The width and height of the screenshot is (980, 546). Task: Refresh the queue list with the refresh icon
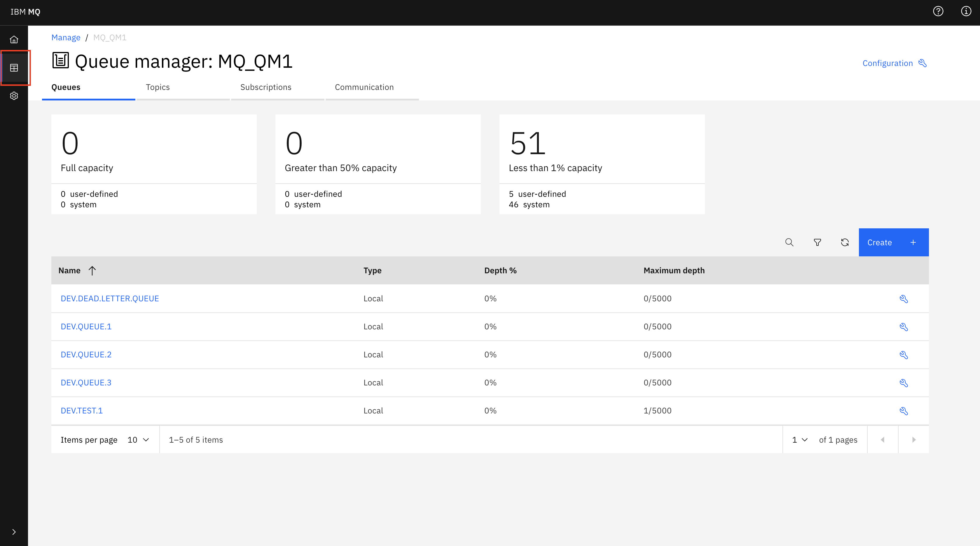(845, 242)
